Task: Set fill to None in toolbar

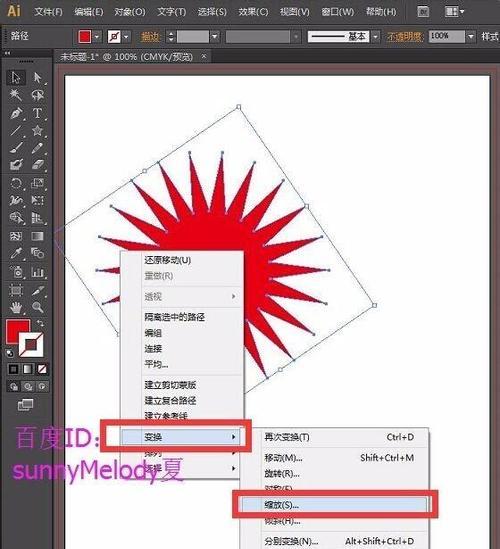Action: (42, 369)
